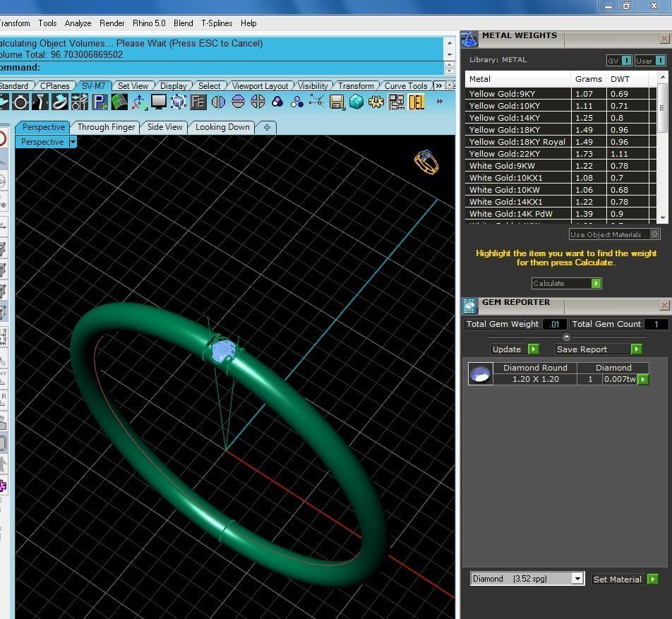Click the quad symmetry mirror icon
The width and height of the screenshot is (672, 619).
pos(258,102)
